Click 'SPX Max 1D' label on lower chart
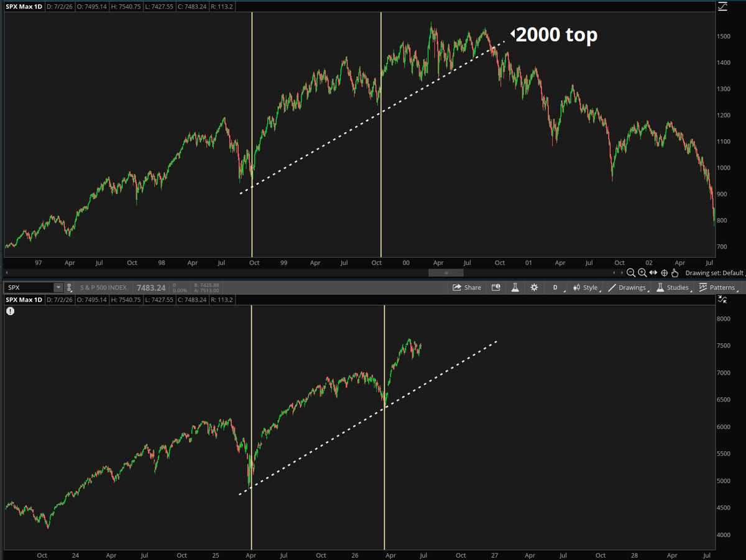746x560 pixels. coord(24,300)
